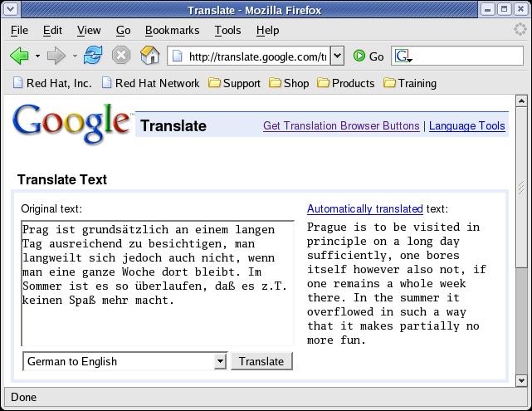This screenshot has height=411, width=532.
Task: Open the File menu
Action: click(19, 30)
